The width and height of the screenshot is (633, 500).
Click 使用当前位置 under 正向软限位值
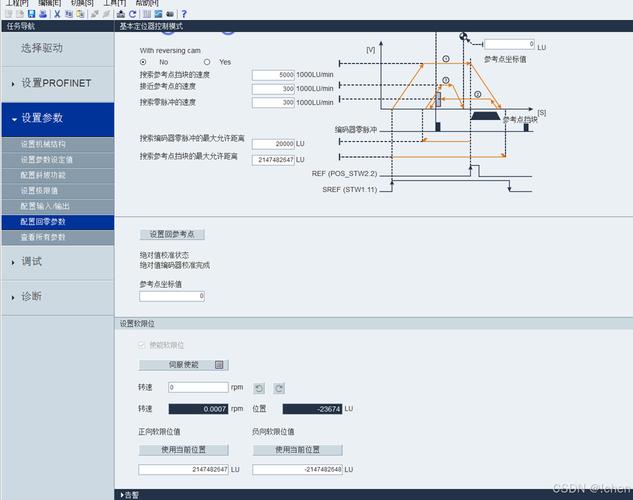click(184, 450)
